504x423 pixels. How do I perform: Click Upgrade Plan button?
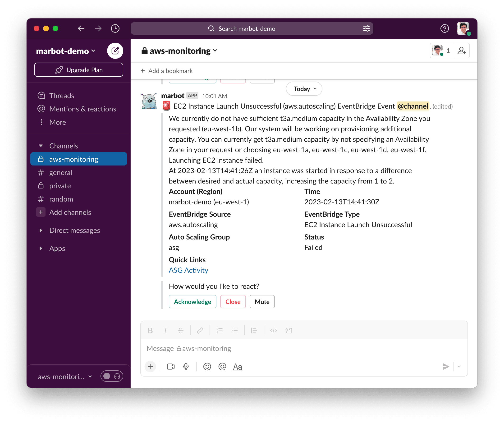click(78, 70)
